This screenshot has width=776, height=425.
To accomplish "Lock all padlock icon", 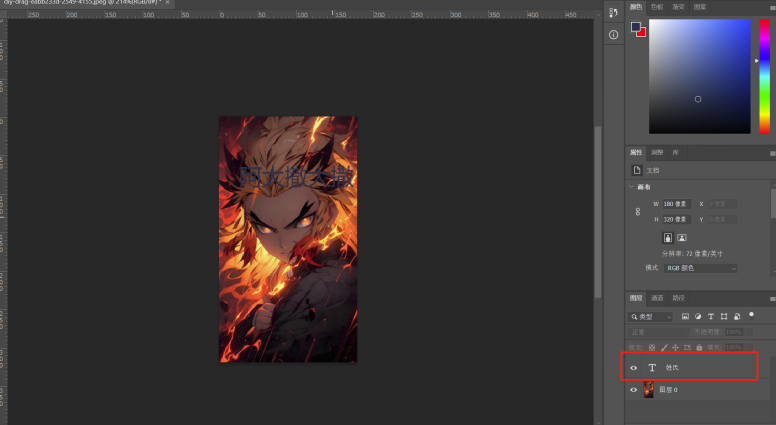I will 699,348.
